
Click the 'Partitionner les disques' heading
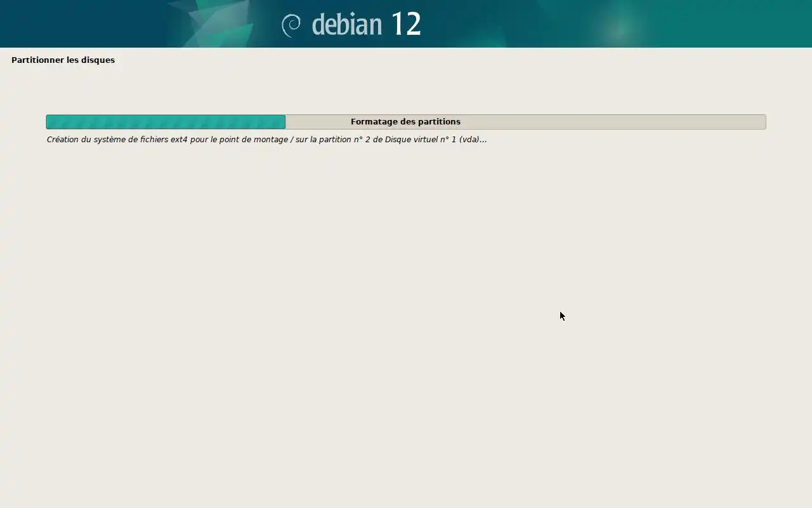(x=63, y=60)
